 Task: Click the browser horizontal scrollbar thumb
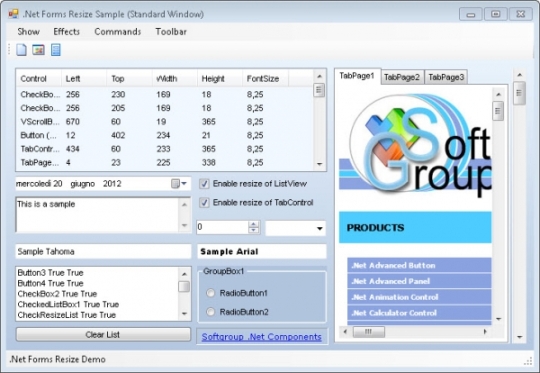pos(369,332)
